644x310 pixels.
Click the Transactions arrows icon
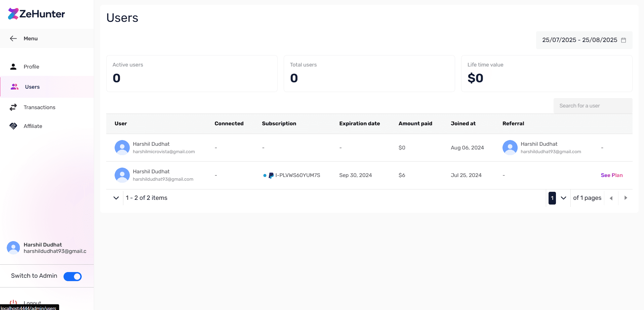13,107
